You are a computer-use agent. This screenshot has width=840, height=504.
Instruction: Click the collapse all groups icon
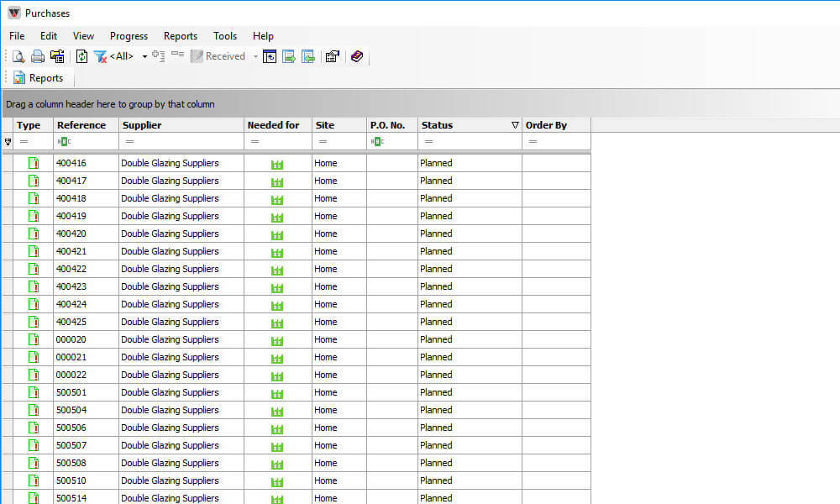(177, 56)
